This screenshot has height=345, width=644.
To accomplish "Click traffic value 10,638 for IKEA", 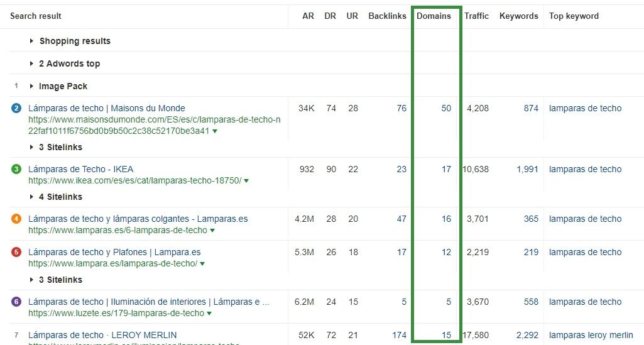I will click(476, 169).
